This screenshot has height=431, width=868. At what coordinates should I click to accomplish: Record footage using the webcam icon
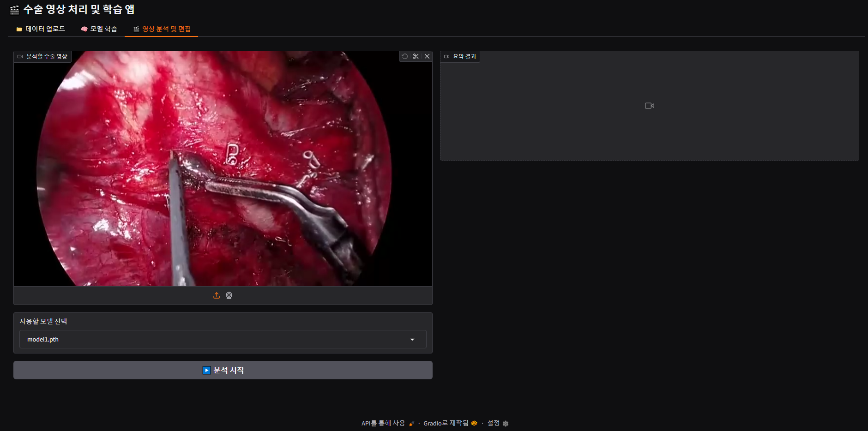229,295
